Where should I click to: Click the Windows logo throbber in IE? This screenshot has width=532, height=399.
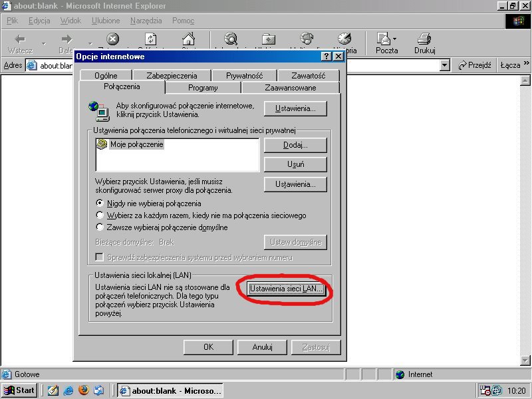tap(518, 21)
